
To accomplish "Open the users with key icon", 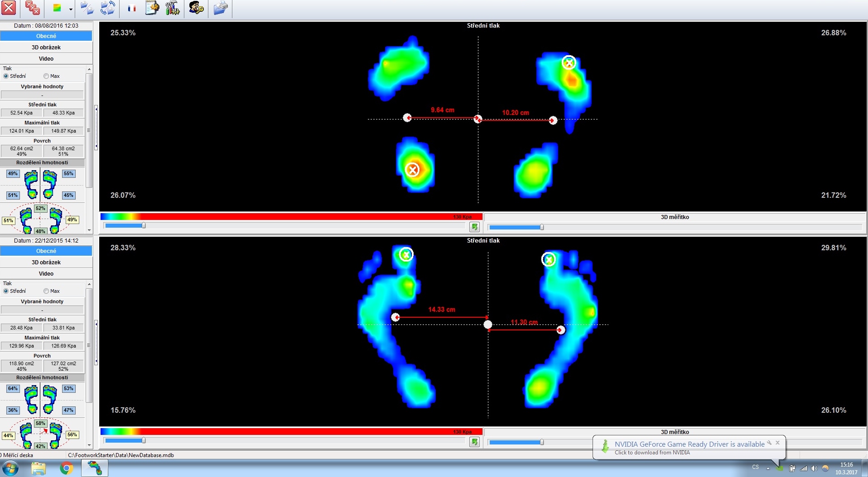I will [196, 8].
